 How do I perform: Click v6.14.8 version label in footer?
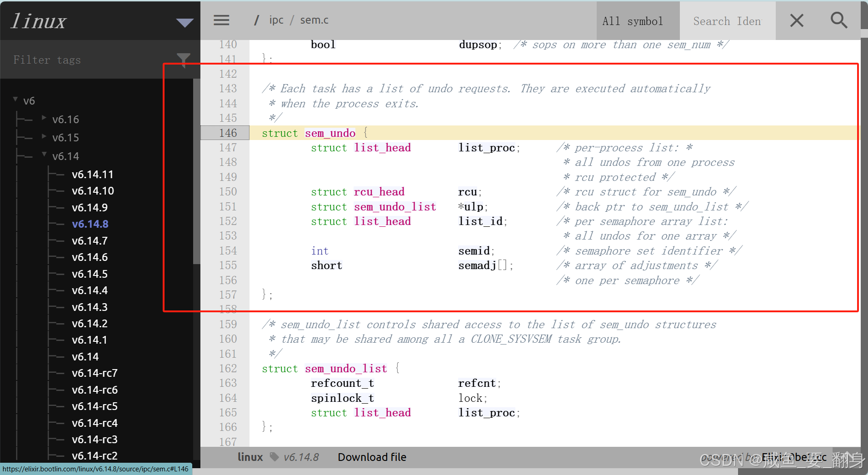click(x=301, y=457)
